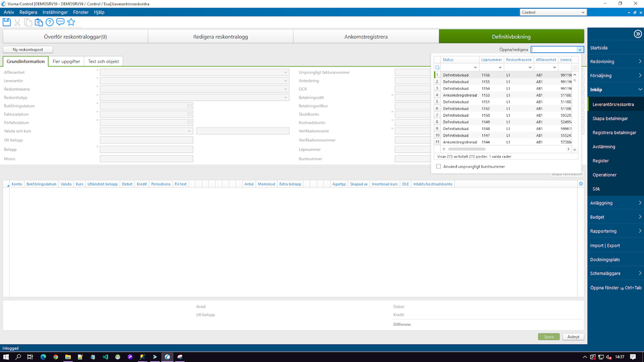Open the Reskontratyp form dropdown
The image size is (644, 362).
coord(286,98)
